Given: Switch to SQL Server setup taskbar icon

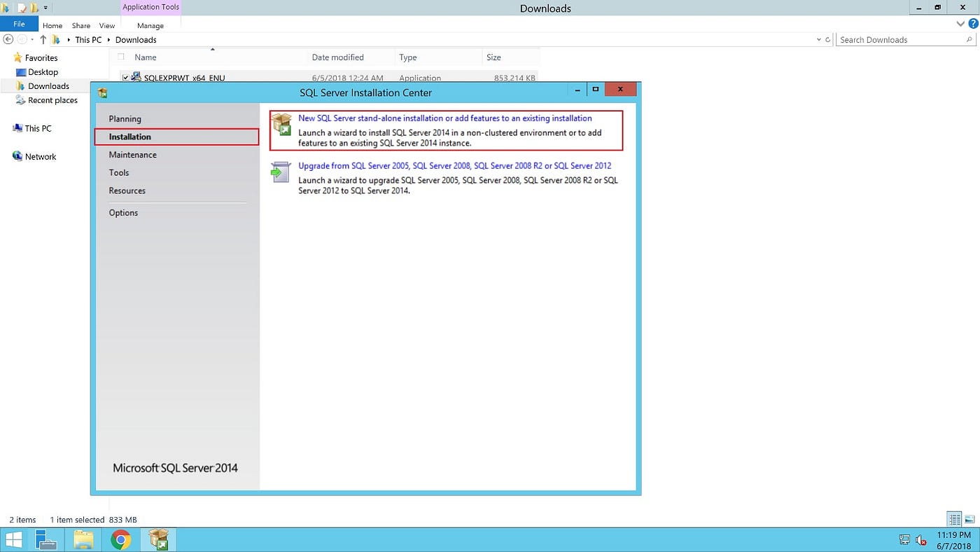Looking at the screenshot, I should [158, 540].
